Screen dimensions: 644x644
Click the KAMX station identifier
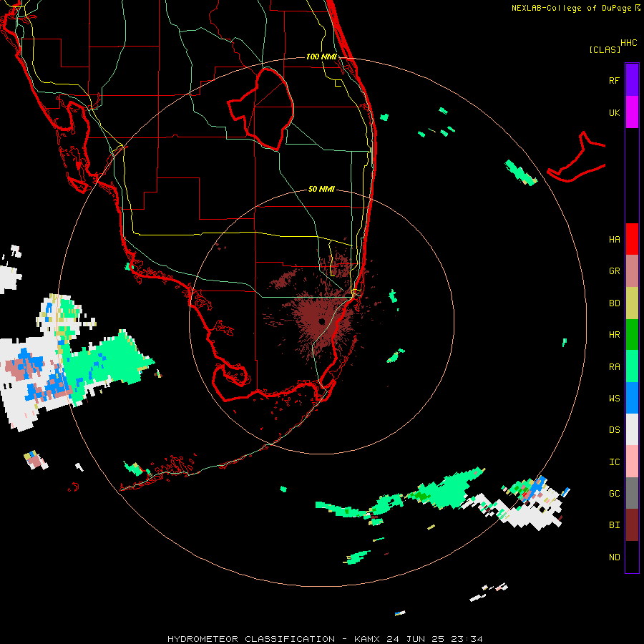[368, 639]
